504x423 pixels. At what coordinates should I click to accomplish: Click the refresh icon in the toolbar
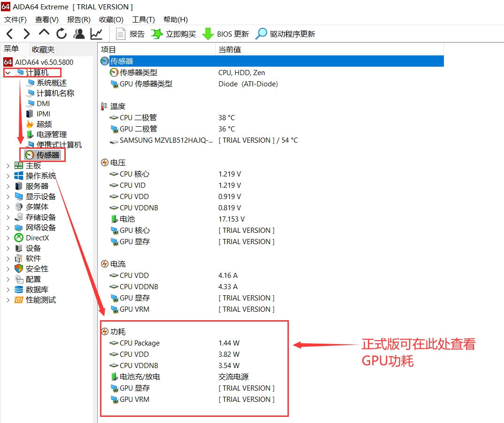62,33
